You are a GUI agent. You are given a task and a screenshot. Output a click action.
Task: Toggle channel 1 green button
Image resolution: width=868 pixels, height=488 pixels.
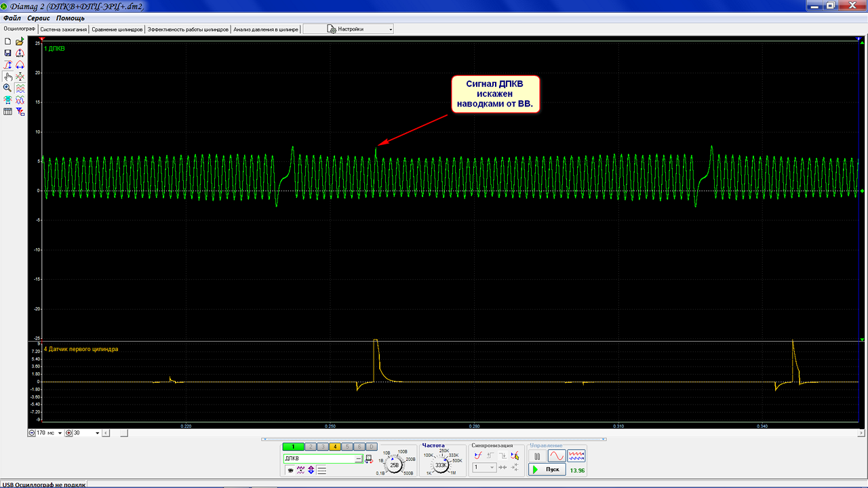coord(293,447)
